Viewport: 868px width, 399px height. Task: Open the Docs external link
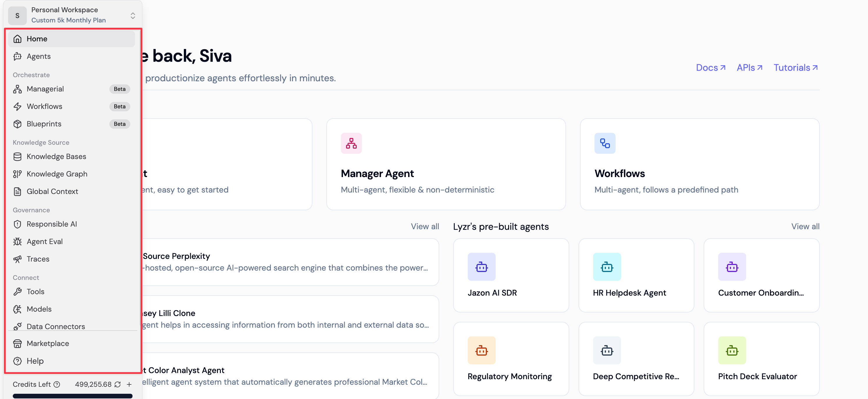(x=710, y=68)
